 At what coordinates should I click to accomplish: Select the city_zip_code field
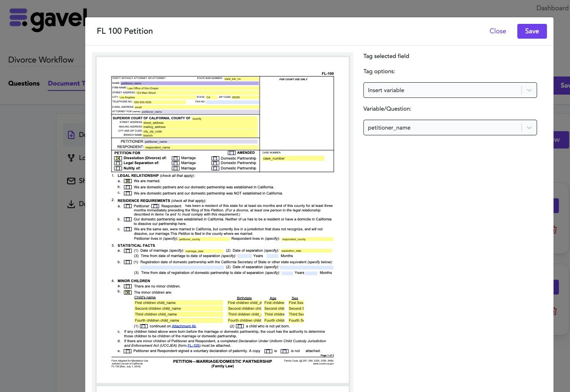tap(200, 131)
